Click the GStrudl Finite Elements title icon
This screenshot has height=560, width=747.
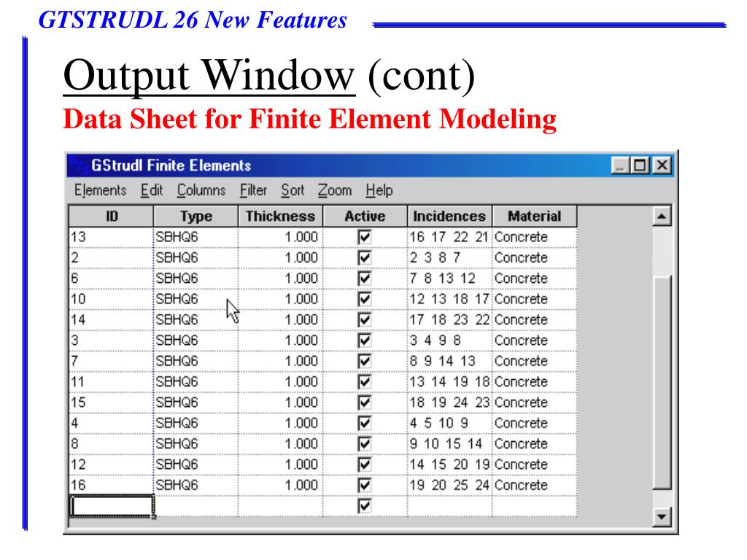(x=77, y=166)
